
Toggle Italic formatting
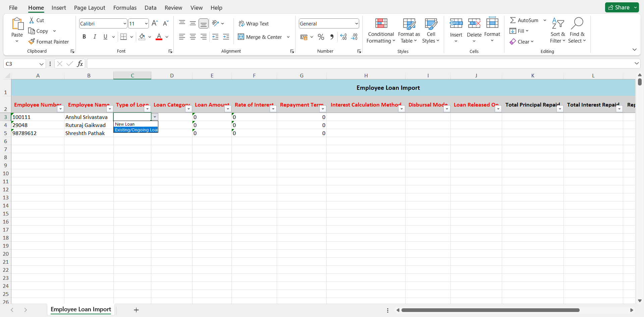pos(95,37)
